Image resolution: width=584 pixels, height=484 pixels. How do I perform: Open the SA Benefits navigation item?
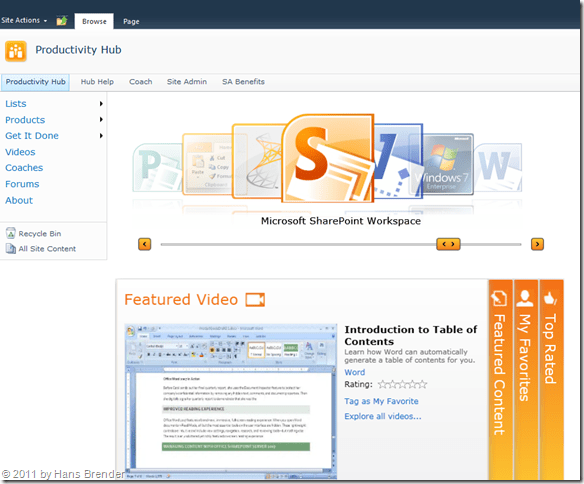(243, 82)
